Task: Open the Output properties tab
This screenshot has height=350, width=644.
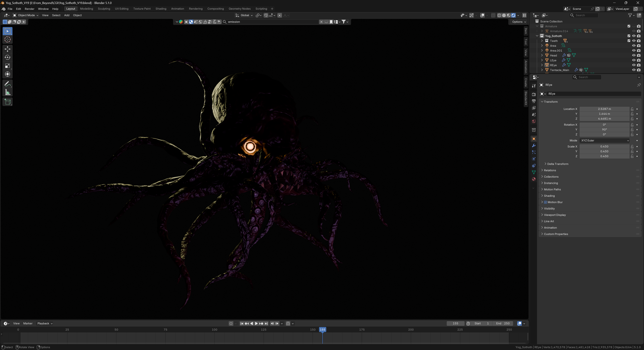Action: click(534, 101)
